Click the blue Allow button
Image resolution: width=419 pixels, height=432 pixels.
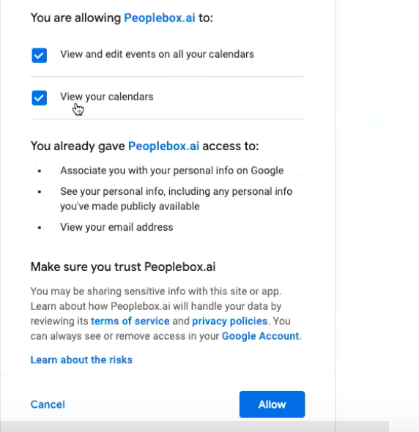coord(272,404)
